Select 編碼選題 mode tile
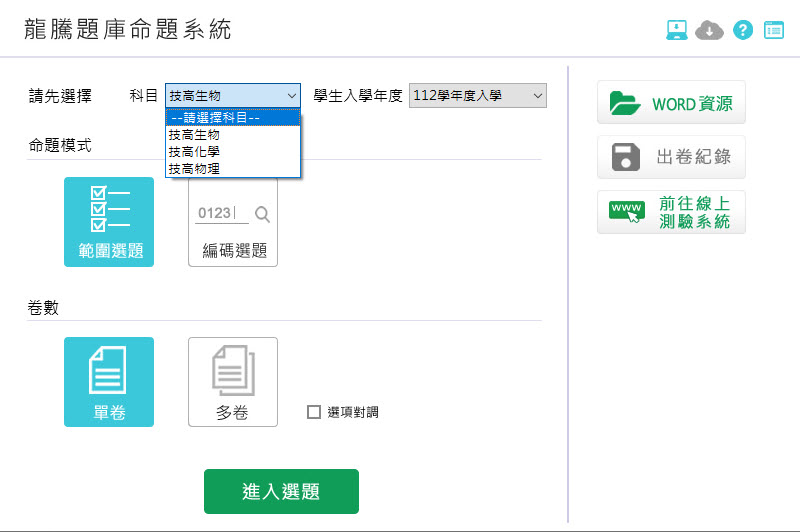Viewport: 800px width, 532px height. pos(233,222)
